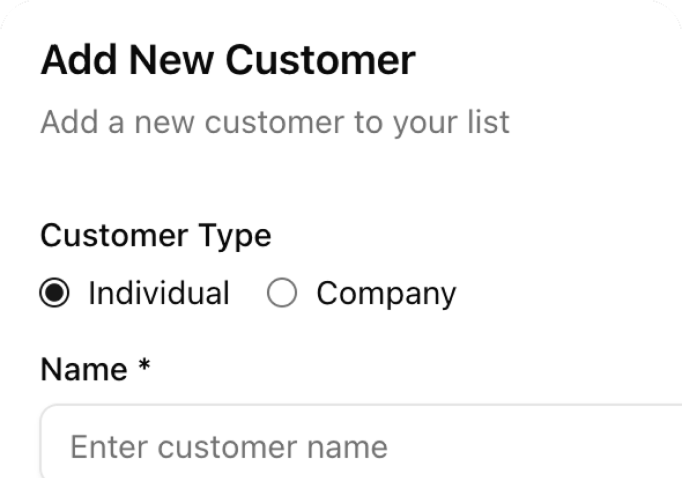Image resolution: width=682 pixels, height=478 pixels.
Task: Click the word Customer in the dialog title
Action: [x=320, y=61]
